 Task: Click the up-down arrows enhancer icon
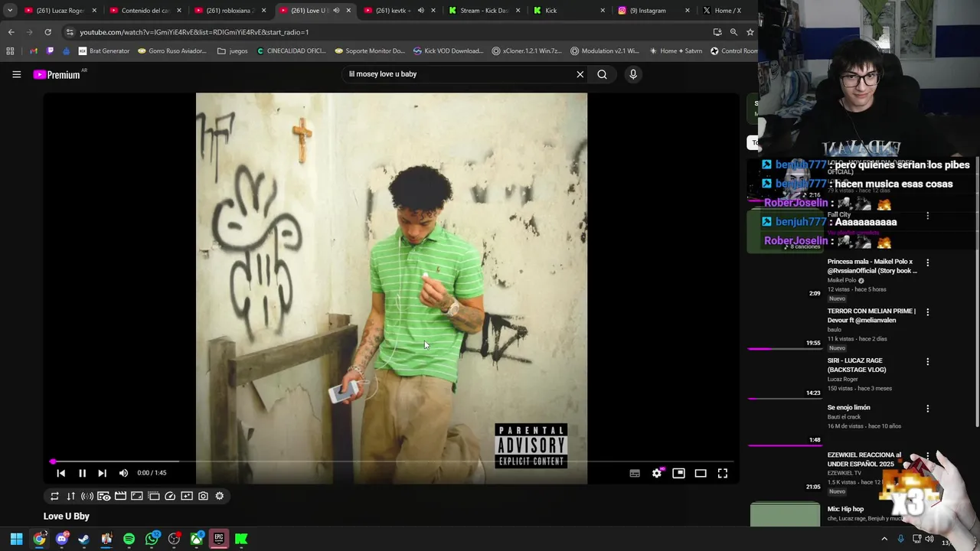[x=71, y=496]
